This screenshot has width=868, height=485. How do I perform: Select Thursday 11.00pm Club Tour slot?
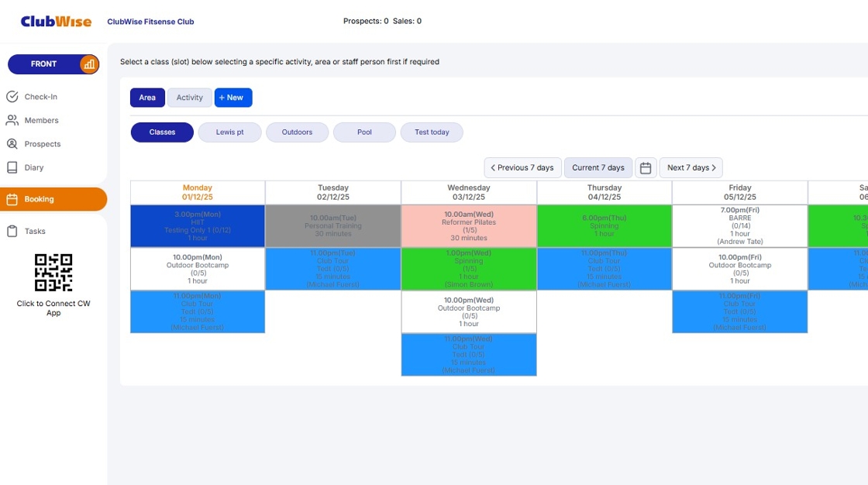click(604, 269)
